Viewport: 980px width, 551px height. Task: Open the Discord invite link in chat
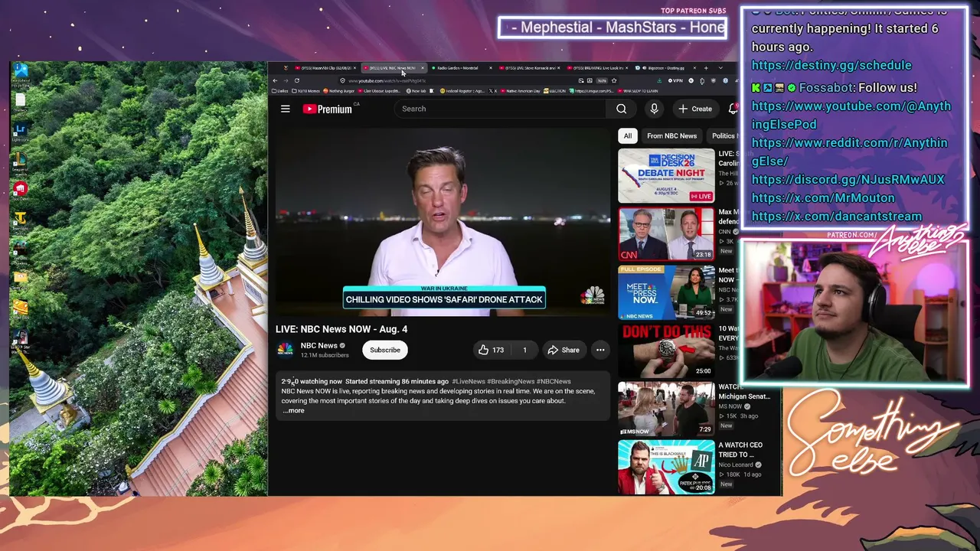[x=848, y=179]
